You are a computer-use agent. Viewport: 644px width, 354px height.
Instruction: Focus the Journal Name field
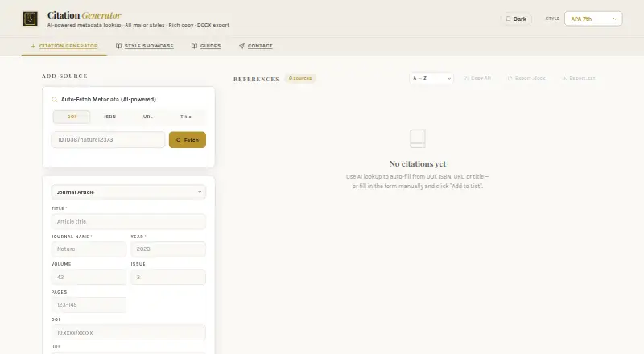89,249
